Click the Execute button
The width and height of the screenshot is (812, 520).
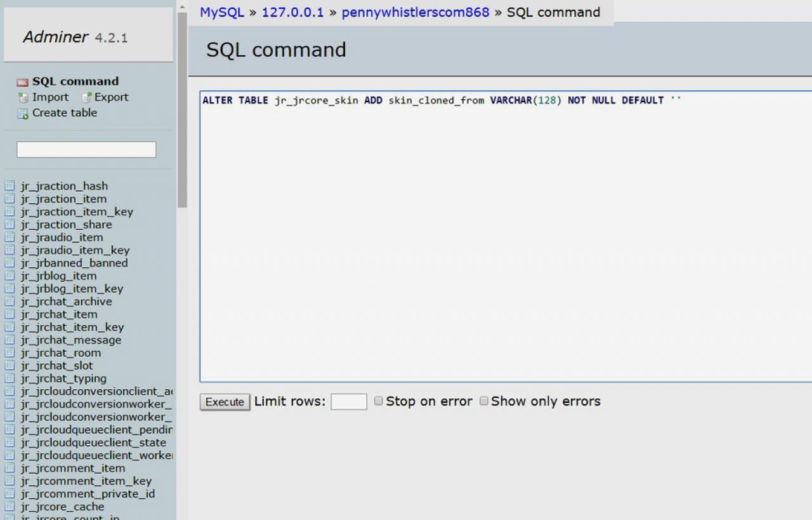(x=225, y=402)
